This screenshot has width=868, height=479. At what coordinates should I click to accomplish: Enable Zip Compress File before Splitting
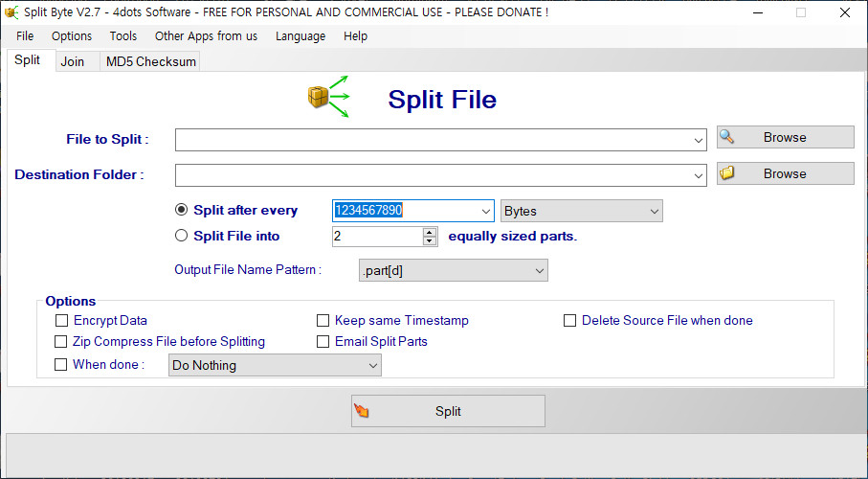coord(60,341)
